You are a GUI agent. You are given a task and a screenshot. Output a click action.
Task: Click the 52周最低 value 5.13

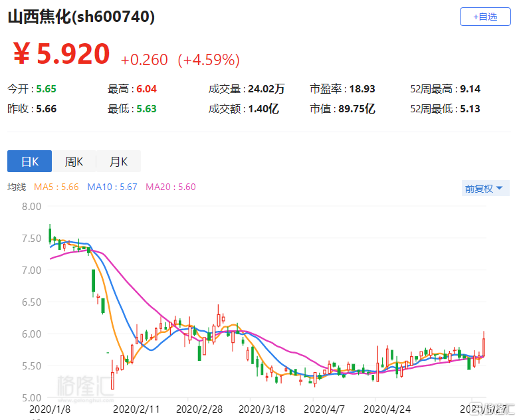[470, 108]
